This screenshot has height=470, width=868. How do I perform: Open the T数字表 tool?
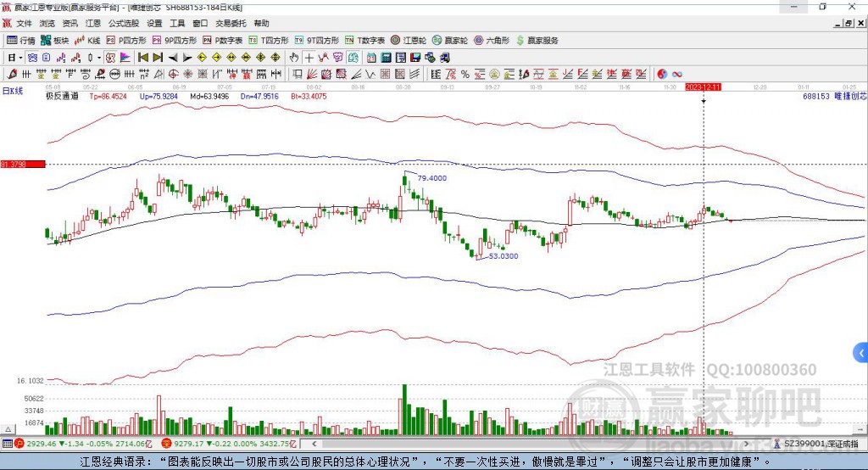[x=364, y=41]
